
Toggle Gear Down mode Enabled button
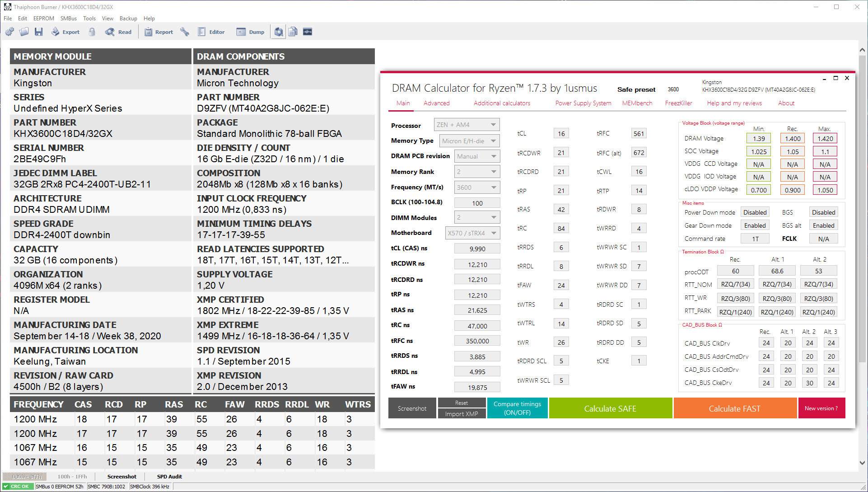755,225
